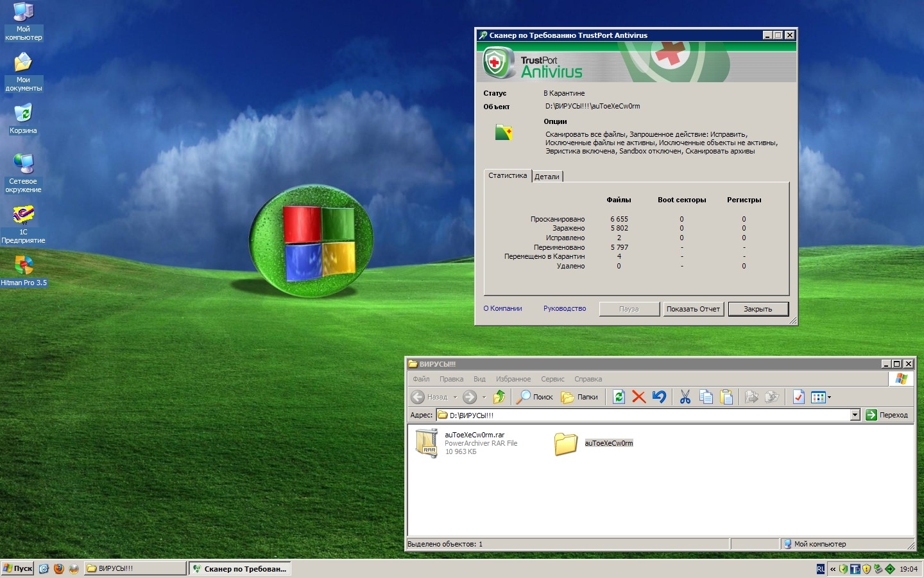This screenshot has height=578, width=924.
Task: Expand the address bar dropdown arrow
Action: (x=855, y=415)
